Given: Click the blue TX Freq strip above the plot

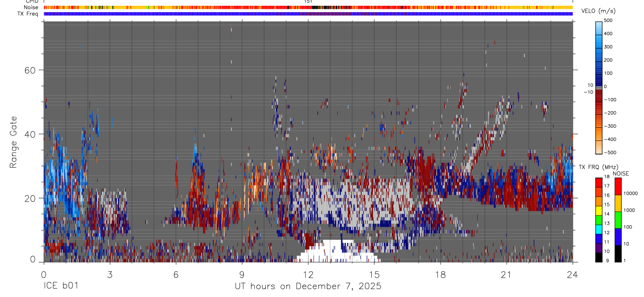Looking at the screenshot, I should 308,14.
